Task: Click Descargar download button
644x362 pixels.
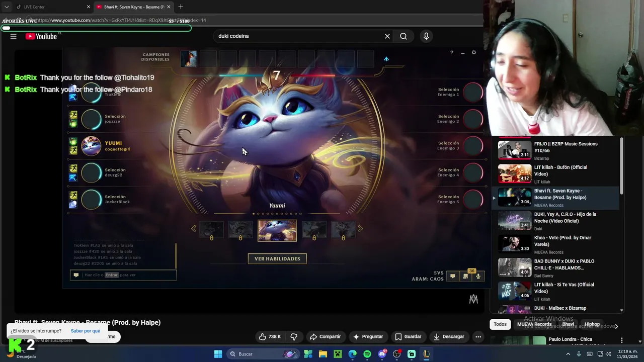Action: (449, 336)
